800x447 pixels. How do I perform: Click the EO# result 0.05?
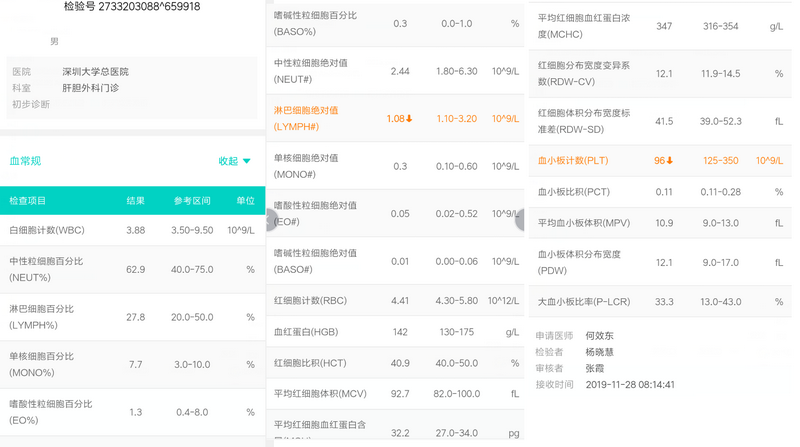click(x=400, y=213)
